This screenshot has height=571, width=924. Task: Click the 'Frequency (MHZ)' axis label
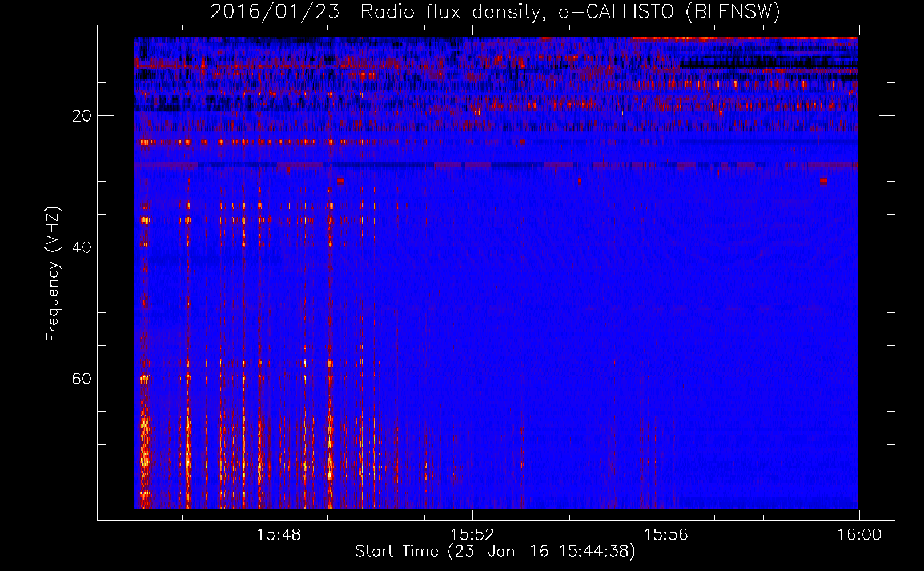(53, 274)
